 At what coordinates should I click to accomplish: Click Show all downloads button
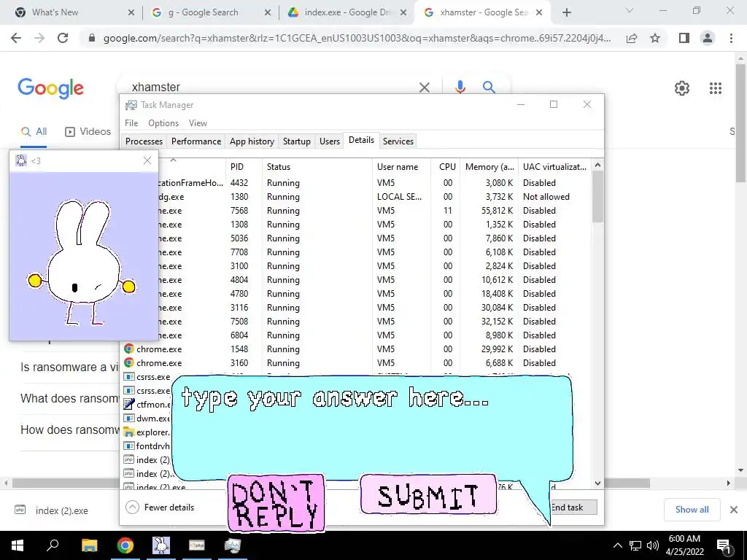pos(692,510)
